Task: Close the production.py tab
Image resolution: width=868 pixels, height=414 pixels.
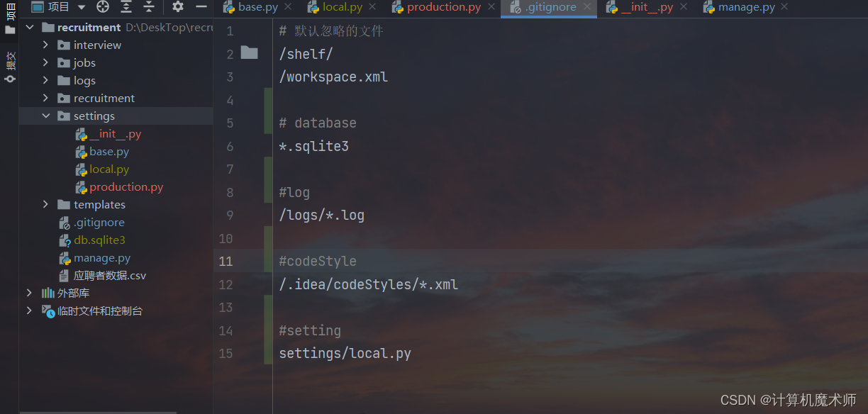Action: [491, 7]
